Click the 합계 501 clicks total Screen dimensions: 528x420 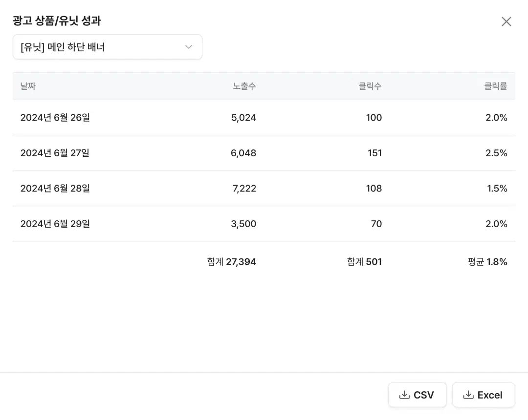coord(364,262)
